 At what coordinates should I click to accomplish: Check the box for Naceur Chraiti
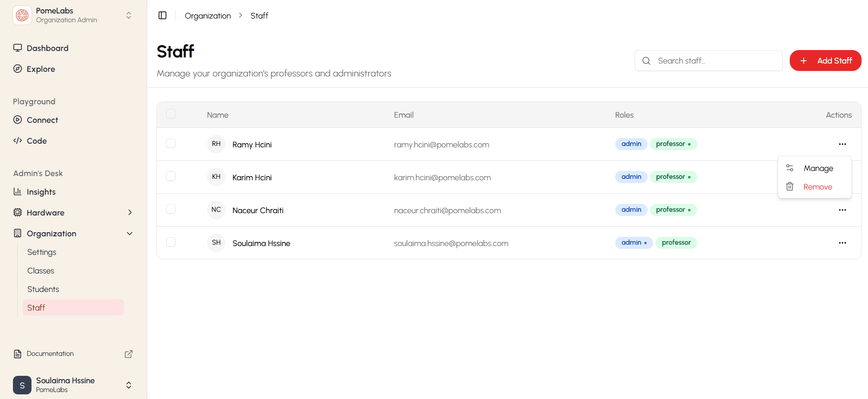pos(171,209)
